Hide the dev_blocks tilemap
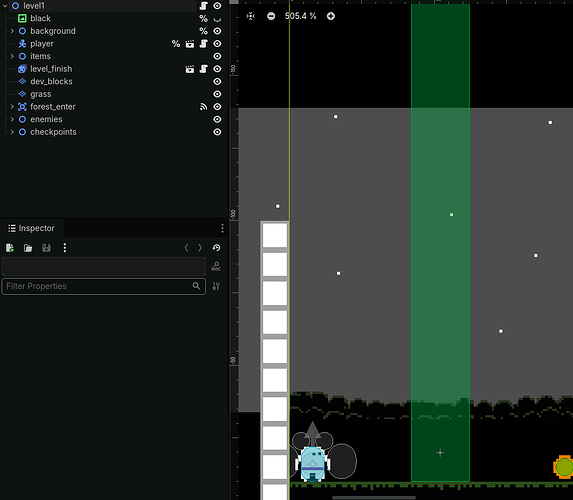Image resolution: width=573 pixels, height=500 pixels. pos(217,82)
